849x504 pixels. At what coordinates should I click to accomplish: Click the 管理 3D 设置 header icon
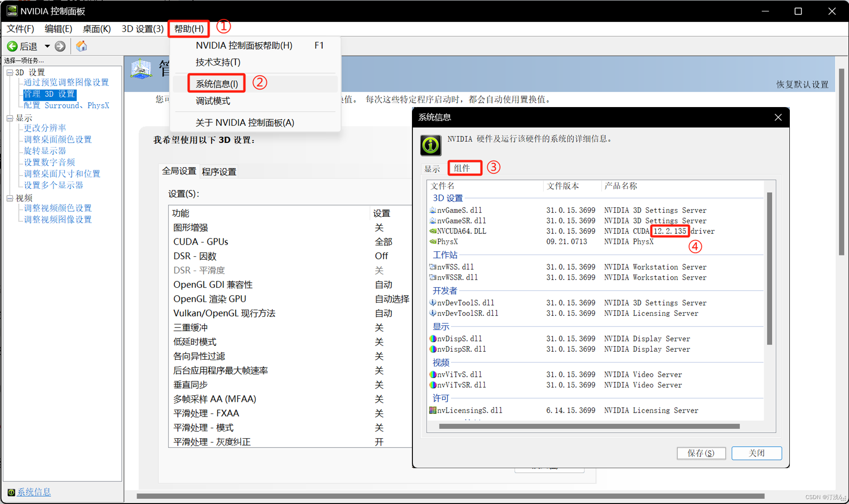[x=141, y=69]
